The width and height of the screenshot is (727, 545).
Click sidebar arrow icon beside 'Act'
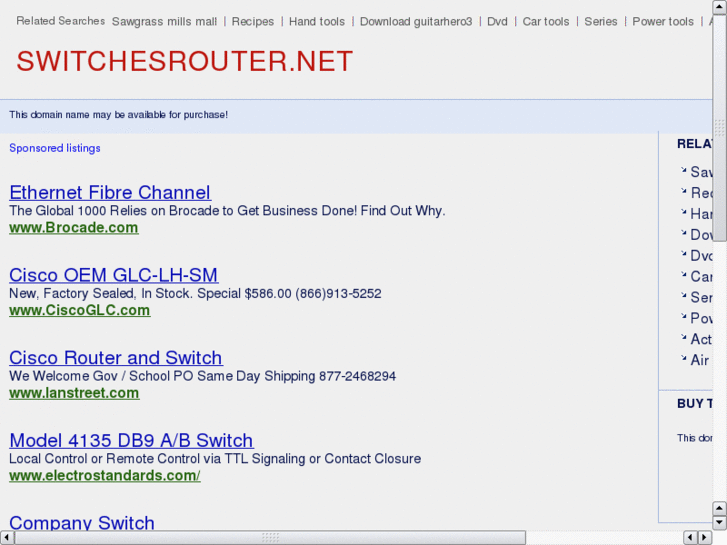(x=683, y=337)
